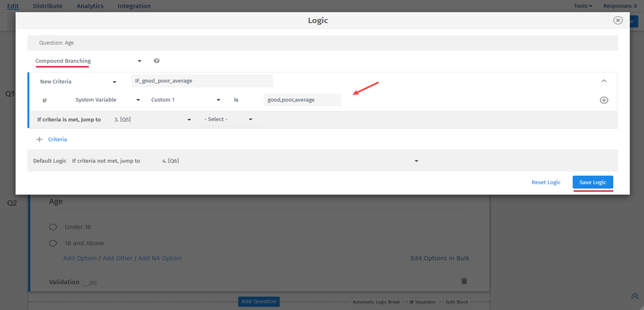This screenshot has height=310, width=644.
Task: Close the Logic dialog
Action: click(x=618, y=20)
